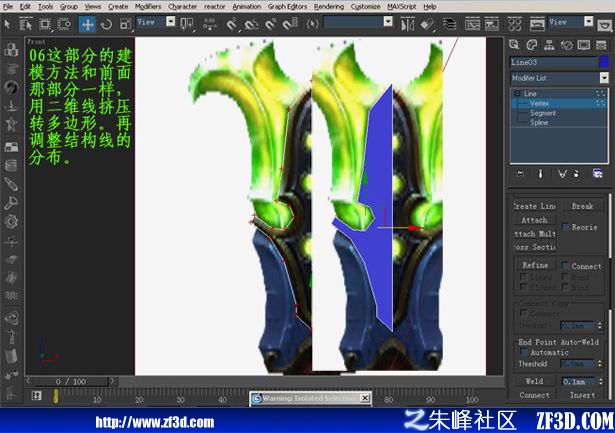This screenshot has height=433, width=615.
Task: Click the Line03 object name field
Action: click(x=553, y=62)
